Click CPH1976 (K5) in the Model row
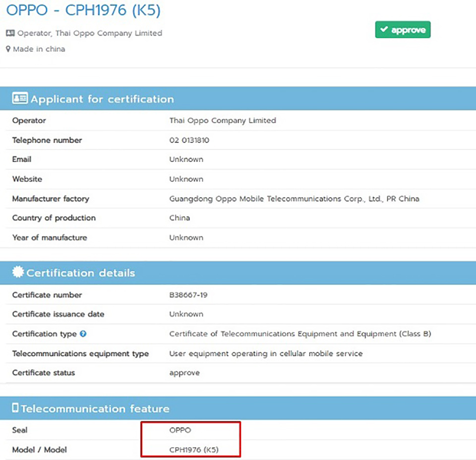This screenshot has height=460, width=476. [194, 450]
